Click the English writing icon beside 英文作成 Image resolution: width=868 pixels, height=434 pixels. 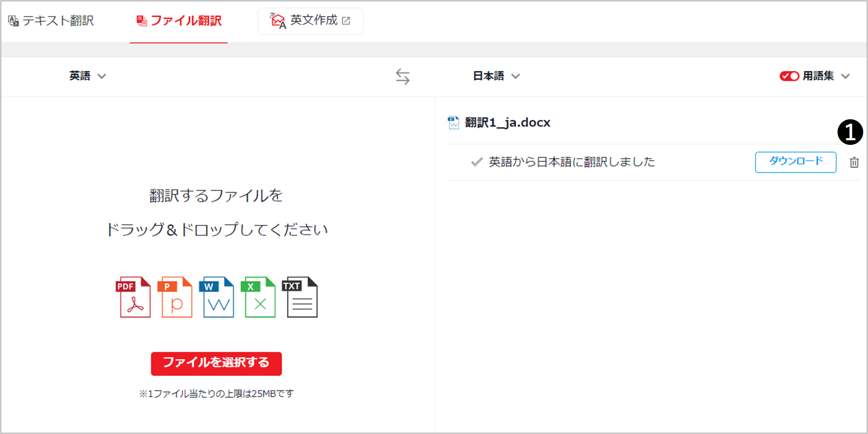click(278, 21)
